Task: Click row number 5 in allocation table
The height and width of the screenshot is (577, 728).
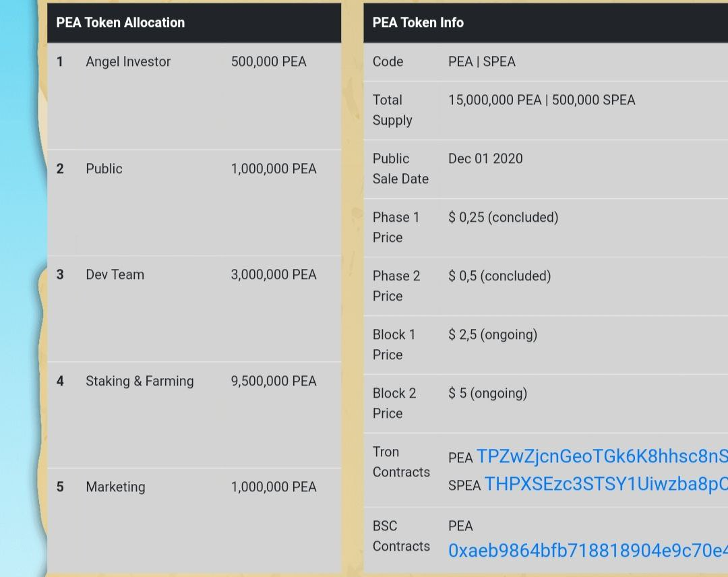Action: (60, 487)
